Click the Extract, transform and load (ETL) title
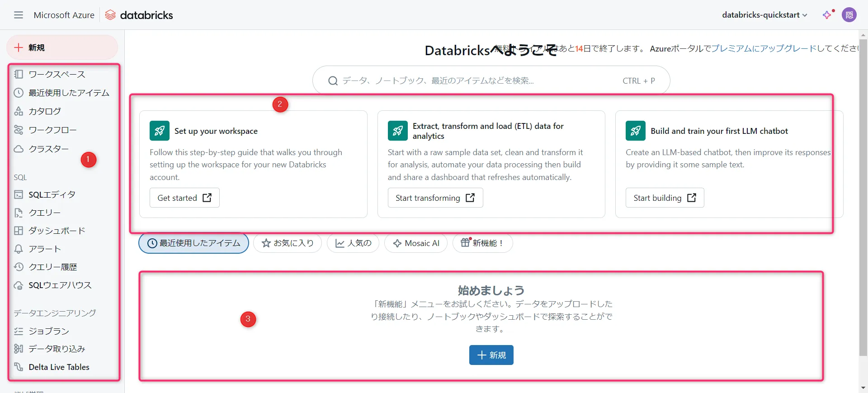The image size is (868, 393). (488, 131)
